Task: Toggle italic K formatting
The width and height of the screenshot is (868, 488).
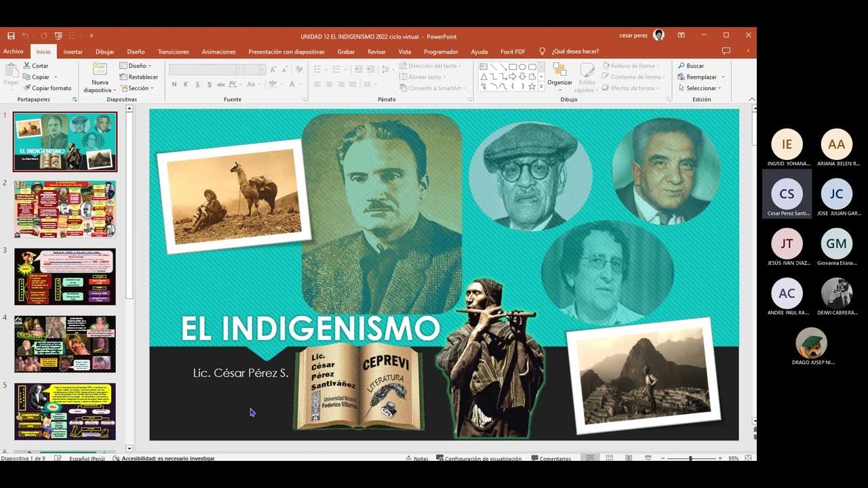Action: coord(186,85)
